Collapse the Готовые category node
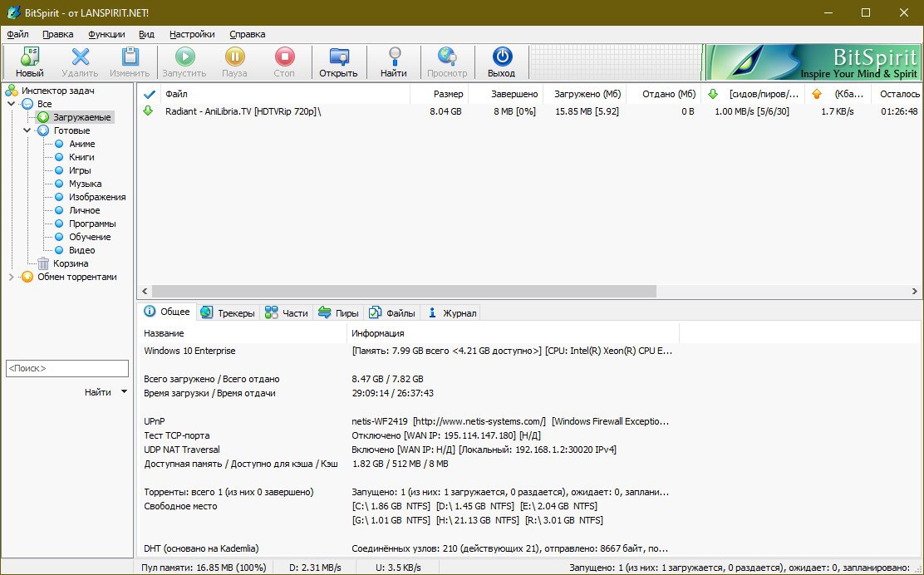This screenshot has height=575, width=924. [x=27, y=130]
